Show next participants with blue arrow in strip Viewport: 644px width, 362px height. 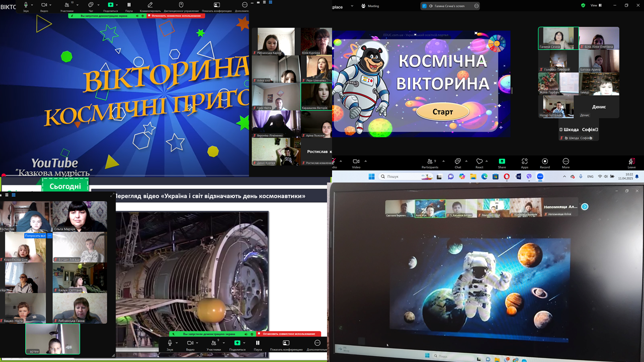[585, 207]
